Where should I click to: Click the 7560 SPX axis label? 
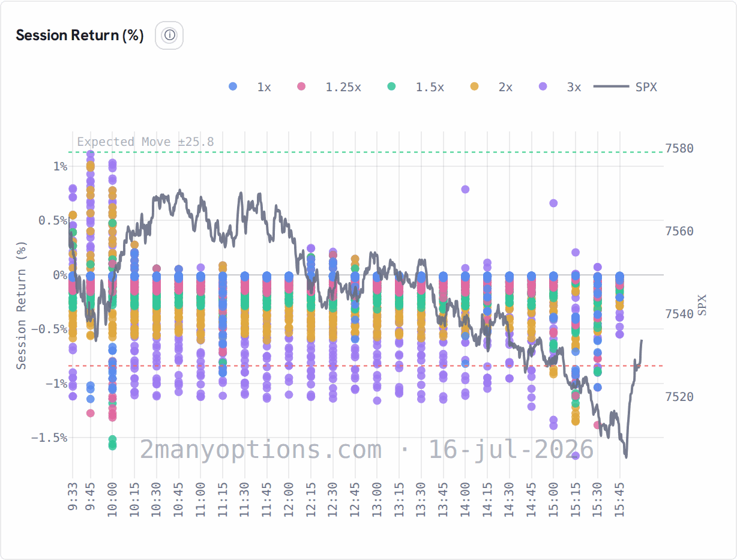(x=679, y=231)
